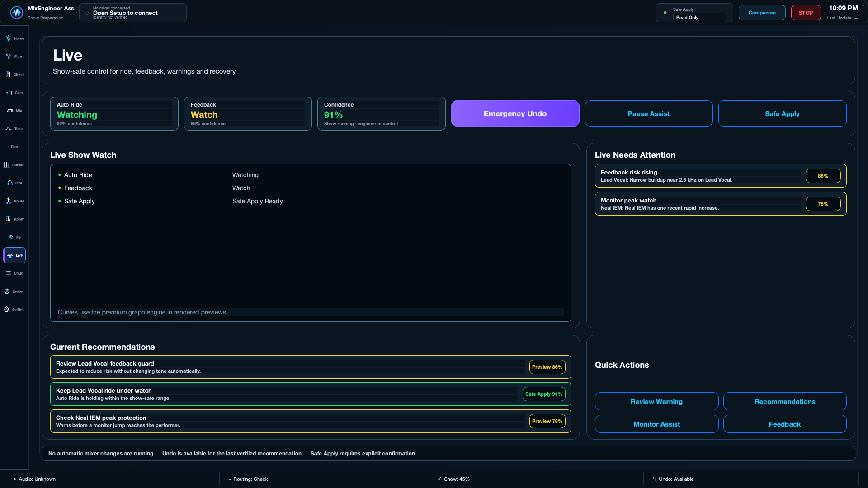Viewport: 868px width, 488px height.
Task: Click Preview 78% on Neal IEM protection
Action: pos(547,421)
